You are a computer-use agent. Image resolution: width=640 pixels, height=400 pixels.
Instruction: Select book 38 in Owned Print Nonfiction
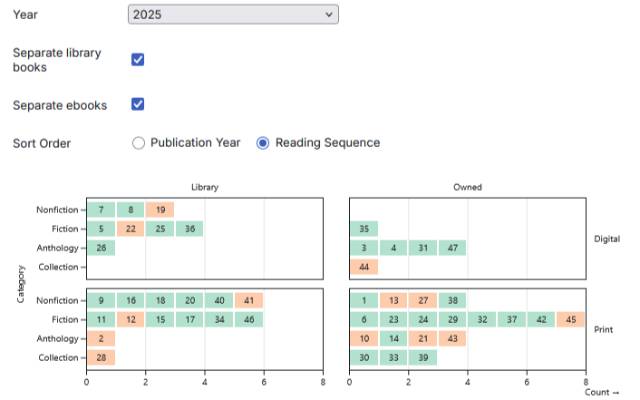click(452, 301)
